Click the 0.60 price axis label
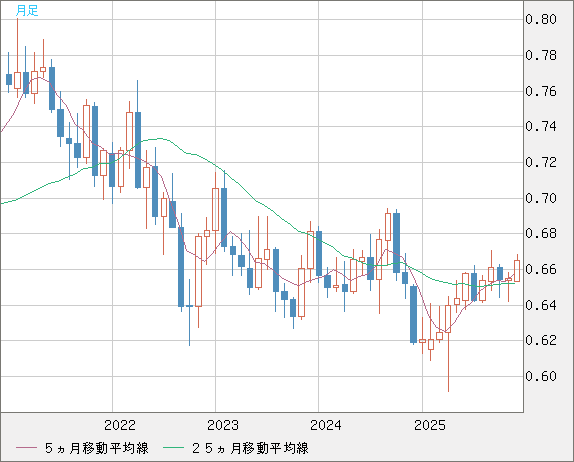The width and height of the screenshot is (574, 462). 541,376
